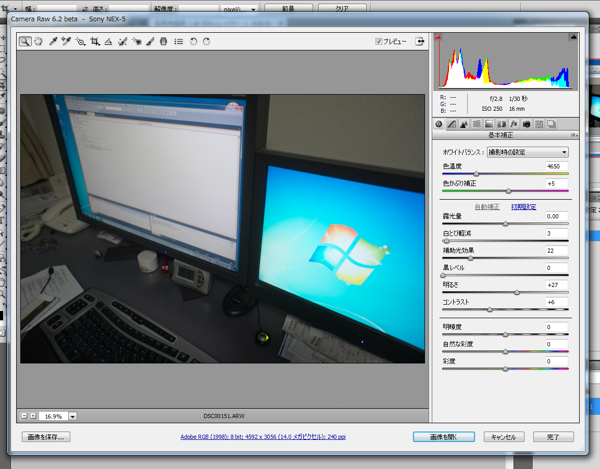Toggle highlight clipping warning in histogram
Image resolution: width=600 pixels, height=469 pixels.
pos(573,37)
